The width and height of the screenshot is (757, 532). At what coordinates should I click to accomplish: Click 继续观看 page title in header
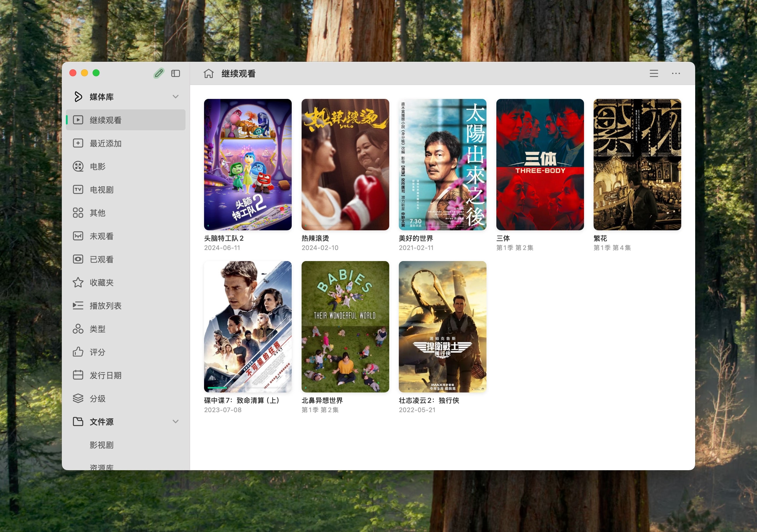click(x=238, y=73)
